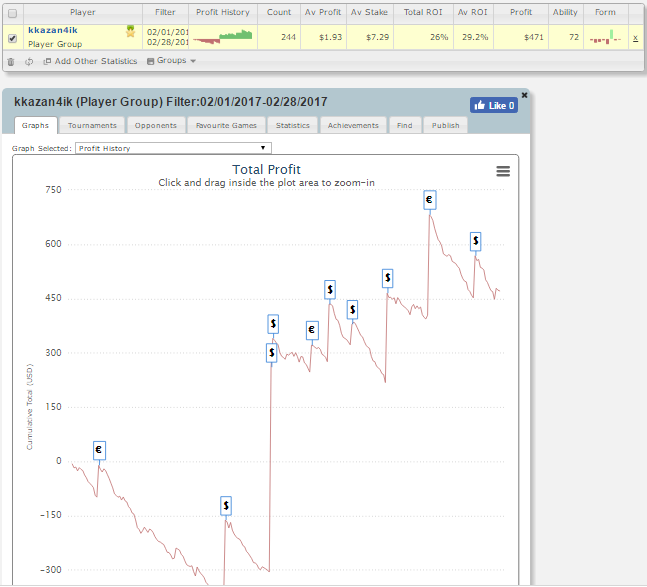Open the chart hamburger context menu
This screenshot has width=647, height=587.
tap(503, 171)
